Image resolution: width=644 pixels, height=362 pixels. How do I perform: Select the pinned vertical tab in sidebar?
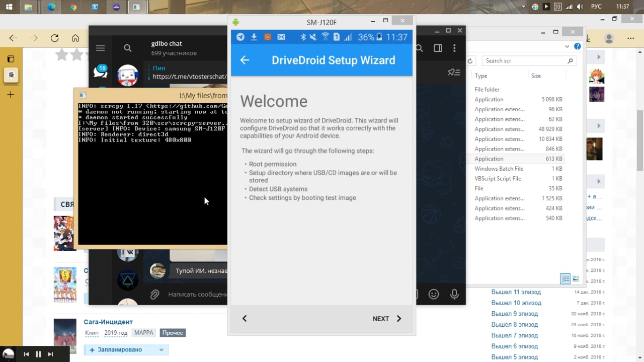(11, 76)
